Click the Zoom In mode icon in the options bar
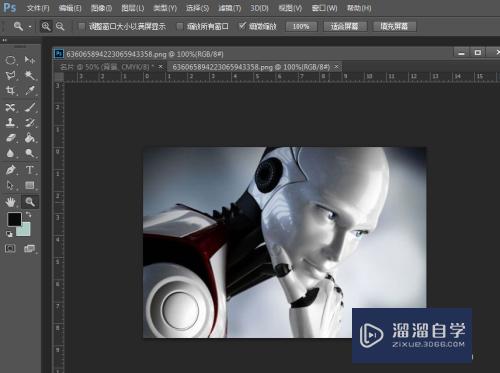Viewport: 500px width, 373px height. tap(46, 26)
